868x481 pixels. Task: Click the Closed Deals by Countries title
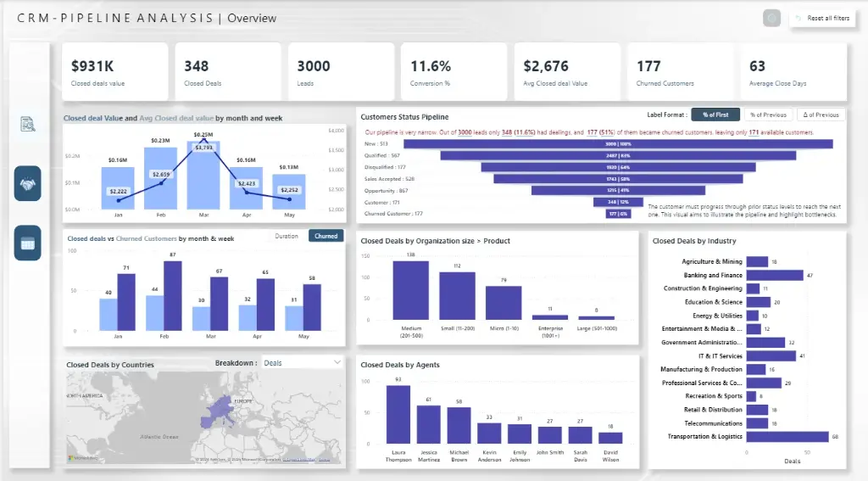click(110, 365)
